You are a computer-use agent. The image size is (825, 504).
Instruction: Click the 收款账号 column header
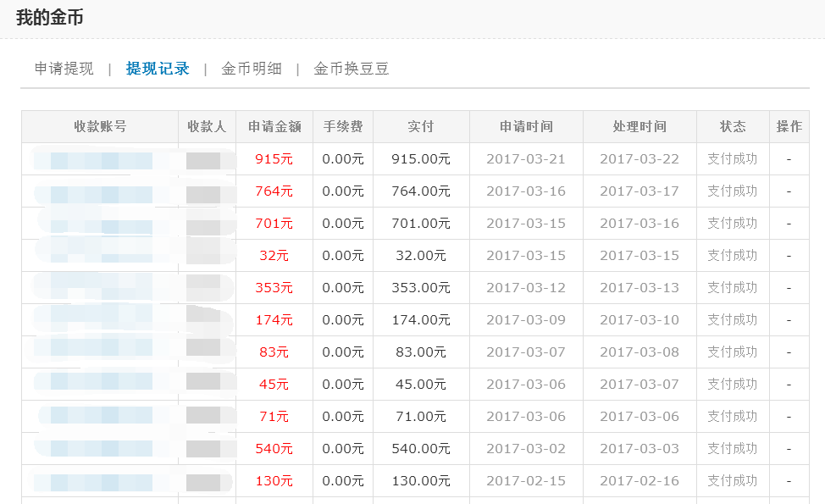pyautogui.click(x=100, y=127)
